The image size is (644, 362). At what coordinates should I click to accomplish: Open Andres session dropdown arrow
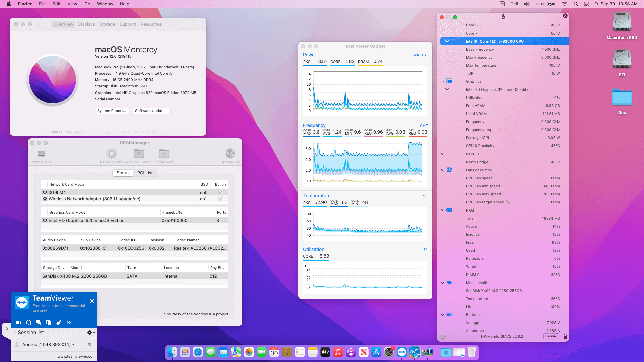coord(73,344)
